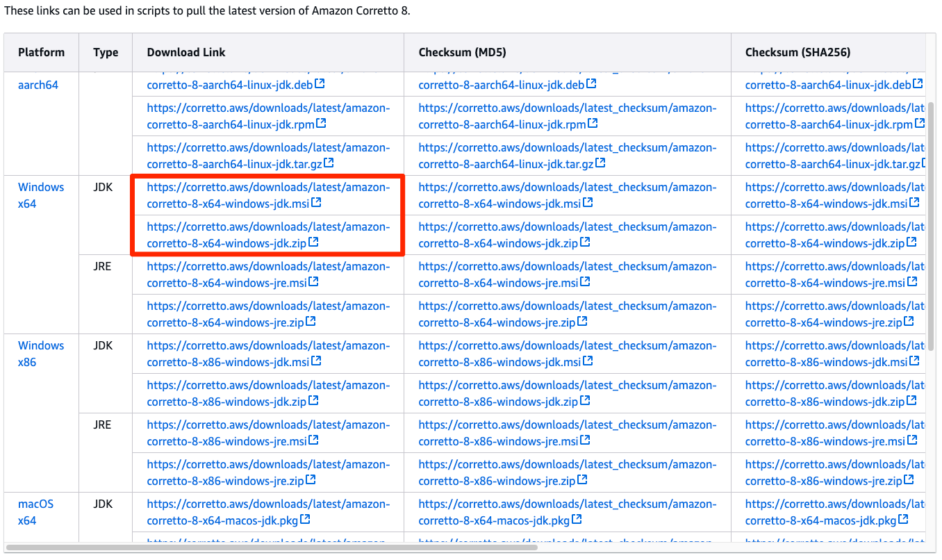The width and height of the screenshot is (942, 560).
Task: Click external-link icon after x64-macos-jdk.pkg in SHA256 column
Action: pos(903,520)
